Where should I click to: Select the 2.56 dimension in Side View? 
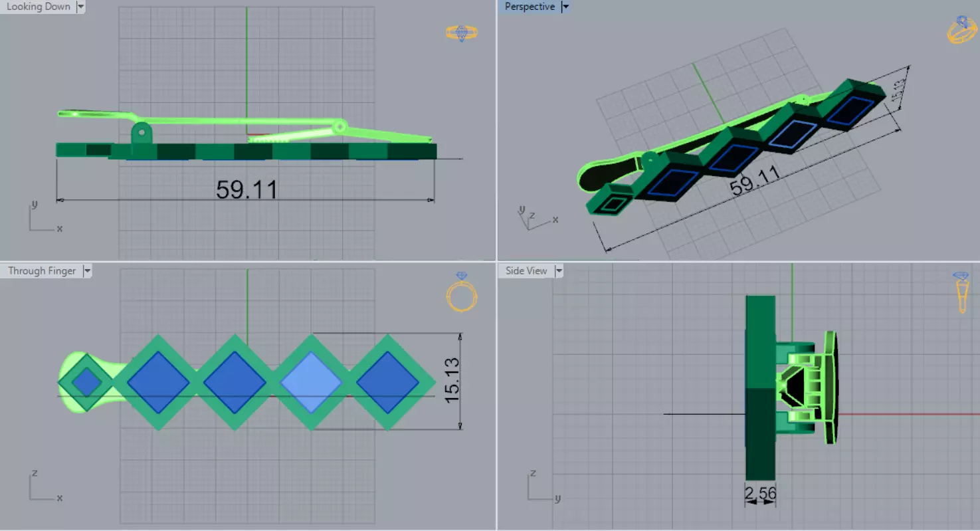click(760, 494)
